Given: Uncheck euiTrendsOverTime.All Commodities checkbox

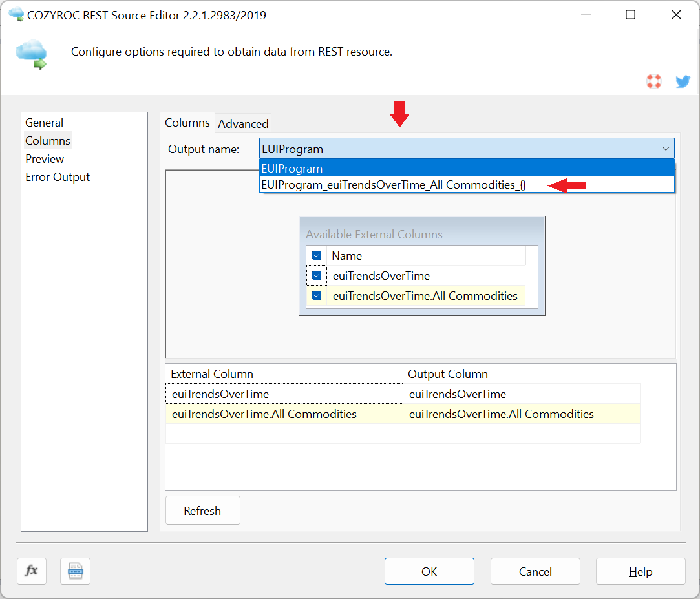Looking at the screenshot, I should pos(317,295).
